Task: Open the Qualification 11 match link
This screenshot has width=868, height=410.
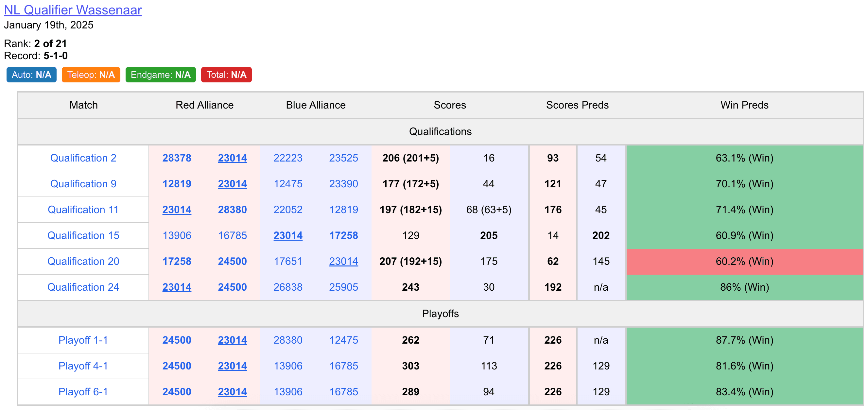Action: coord(83,210)
